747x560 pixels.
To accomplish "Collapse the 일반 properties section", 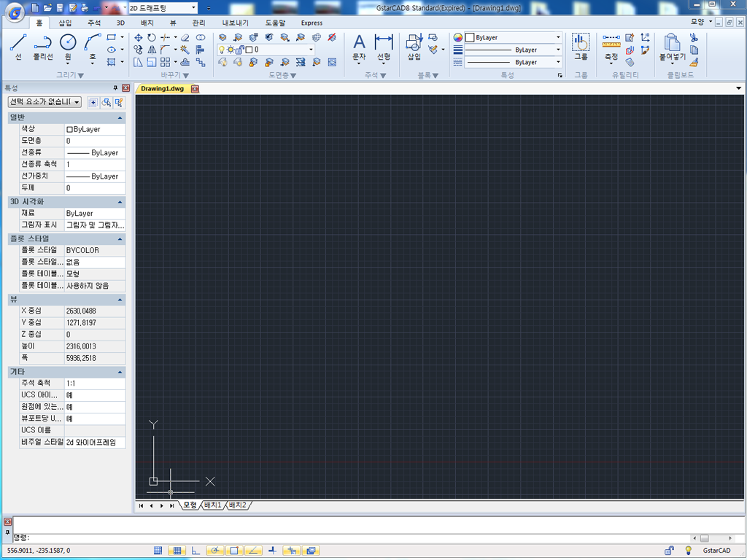I will 120,117.
